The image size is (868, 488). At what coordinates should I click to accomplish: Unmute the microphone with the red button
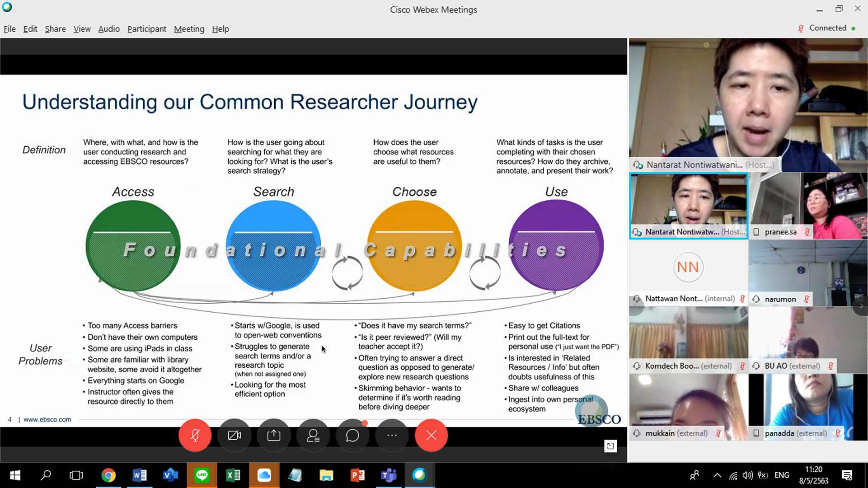pos(195,435)
